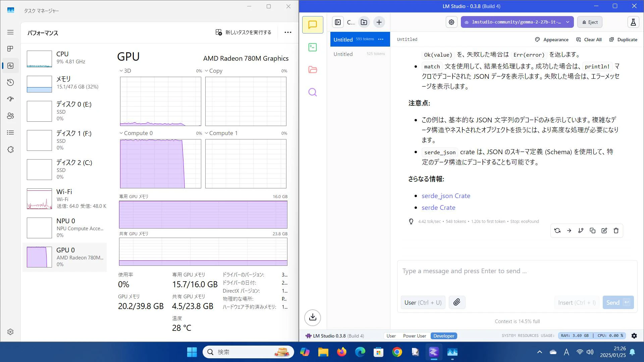Screen dimensions: 644x362
Task: Open Task Manager more options menu
Action: [288, 32]
